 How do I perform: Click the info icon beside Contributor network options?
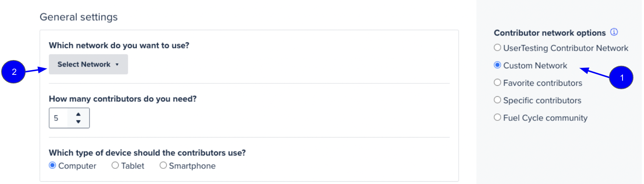pyautogui.click(x=614, y=32)
